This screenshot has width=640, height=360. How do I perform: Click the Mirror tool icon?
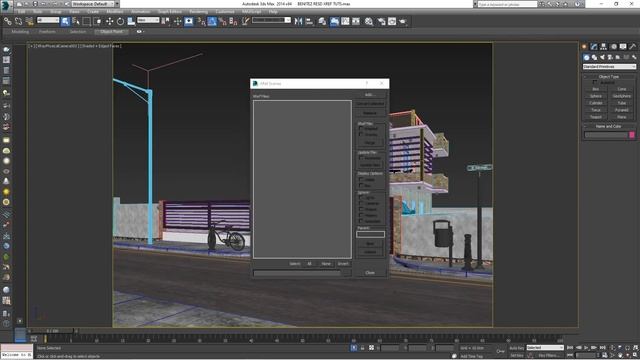pos(298,21)
